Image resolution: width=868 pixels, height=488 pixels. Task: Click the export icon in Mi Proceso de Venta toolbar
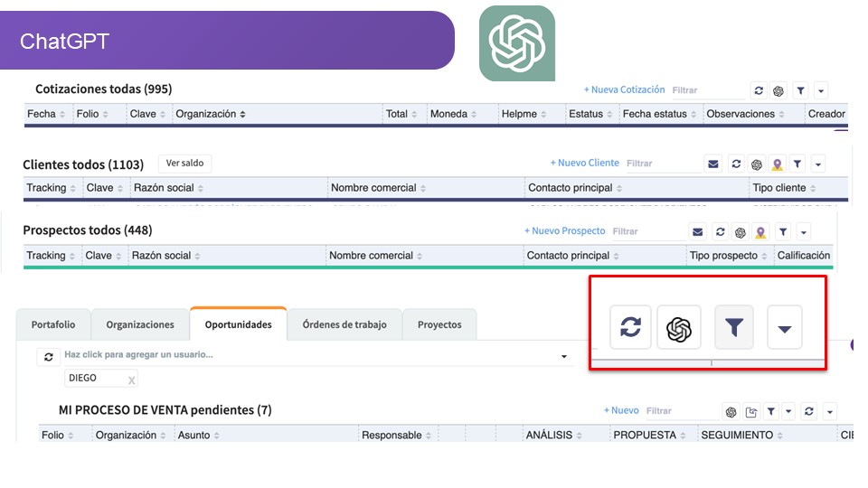click(751, 412)
